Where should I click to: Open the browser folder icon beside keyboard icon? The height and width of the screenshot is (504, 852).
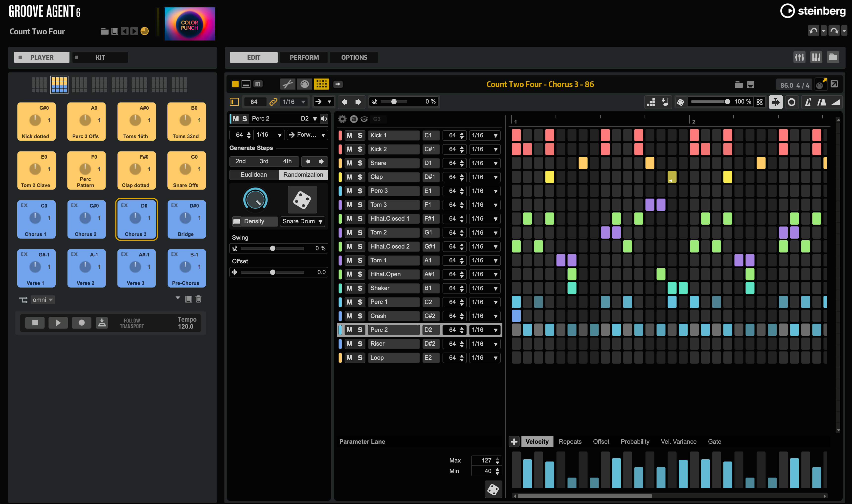(x=832, y=57)
